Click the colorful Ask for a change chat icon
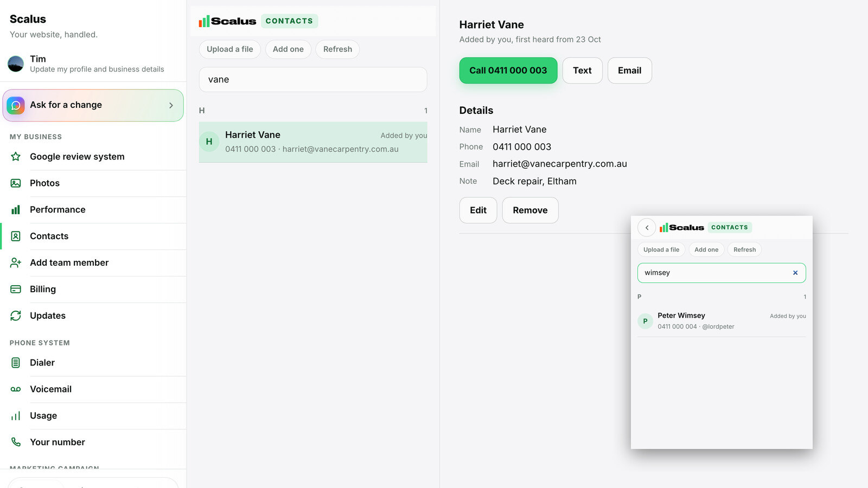Screen dimensions: 868x488 tap(16, 105)
